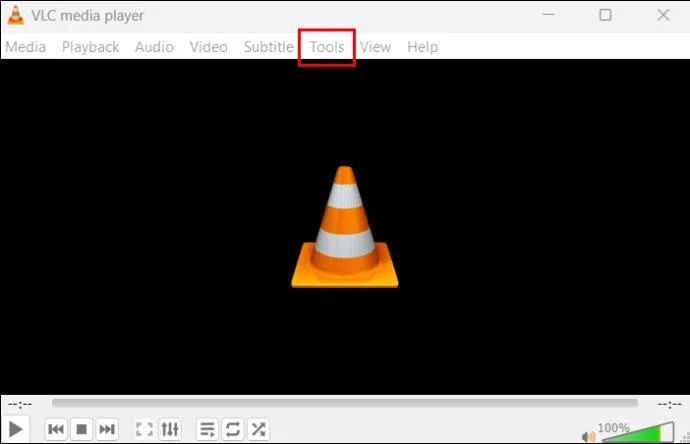Close the VLC media player window
The height and width of the screenshot is (444, 690).
663,15
